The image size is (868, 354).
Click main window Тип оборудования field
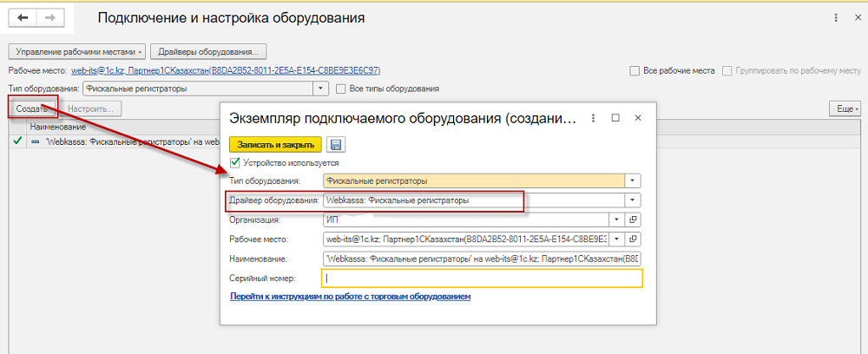coord(198,88)
